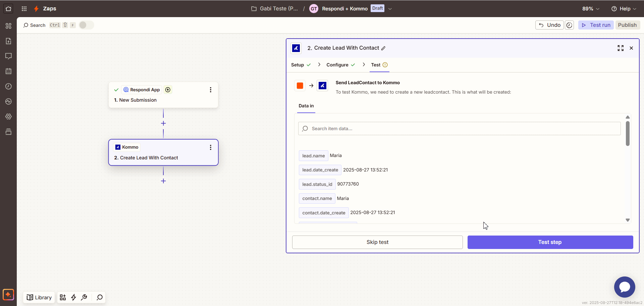Click the bottom toolbar lightning bolt icon
This screenshot has height=306, width=644.
click(73, 297)
